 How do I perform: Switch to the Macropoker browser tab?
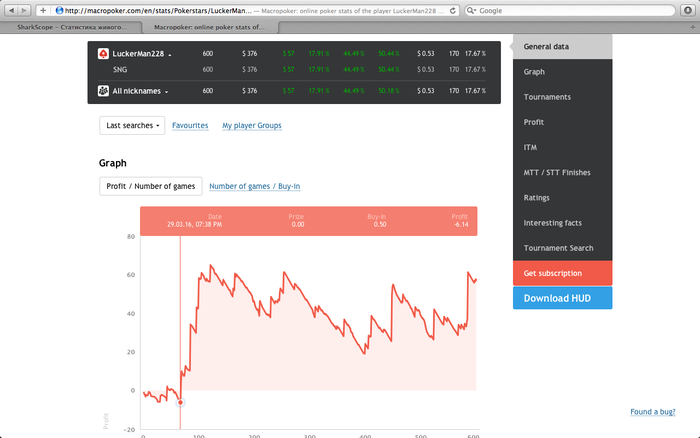click(209, 27)
